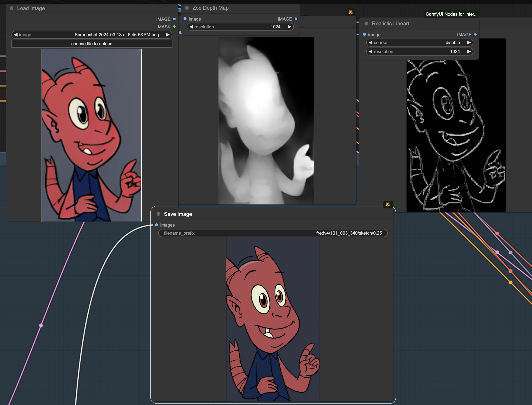Open the saved output character image
This screenshot has width=532, height=405.
(x=273, y=320)
